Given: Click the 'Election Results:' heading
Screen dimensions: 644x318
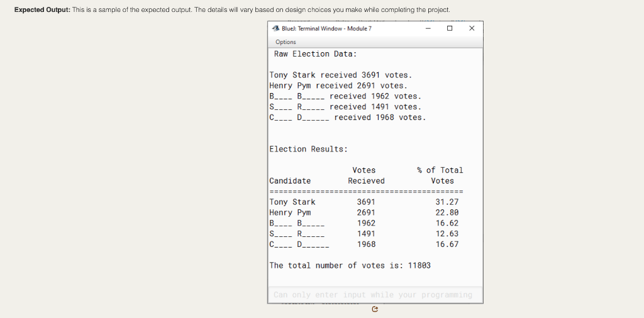Looking at the screenshot, I should (308, 149).
